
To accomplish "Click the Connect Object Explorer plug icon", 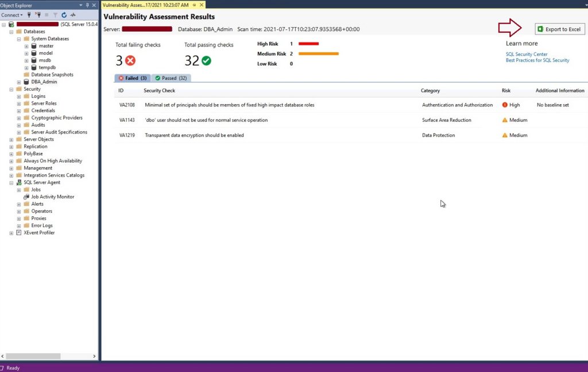I will pos(29,15).
